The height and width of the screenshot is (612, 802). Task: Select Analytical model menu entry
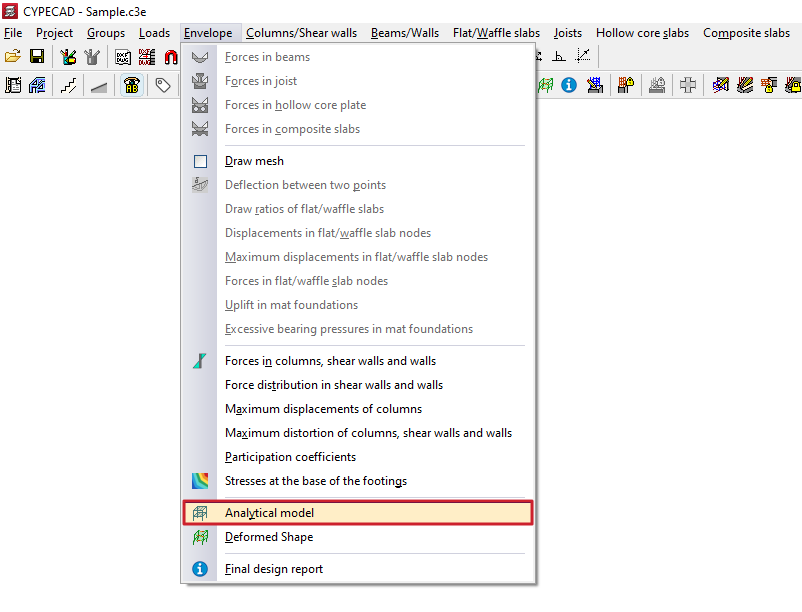tap(358, 513)
